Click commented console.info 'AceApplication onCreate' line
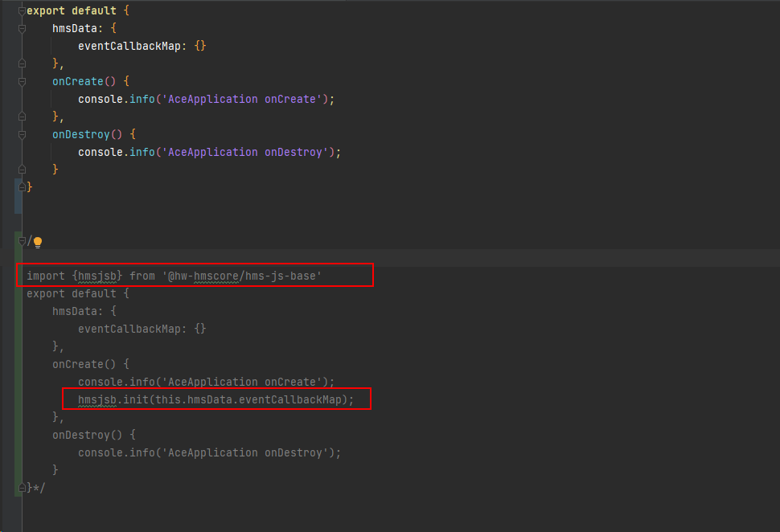The width and height of the screenshot is (780, 532). coord(207,383)
